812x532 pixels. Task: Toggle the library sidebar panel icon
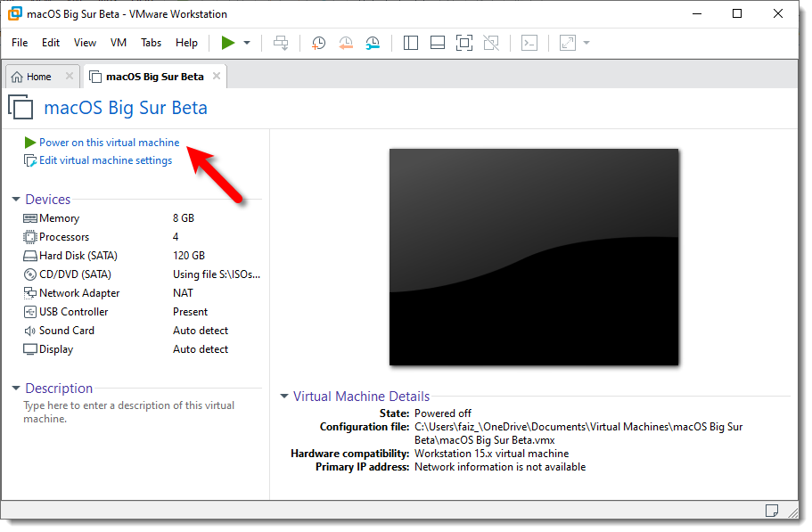tap(411, 43)
